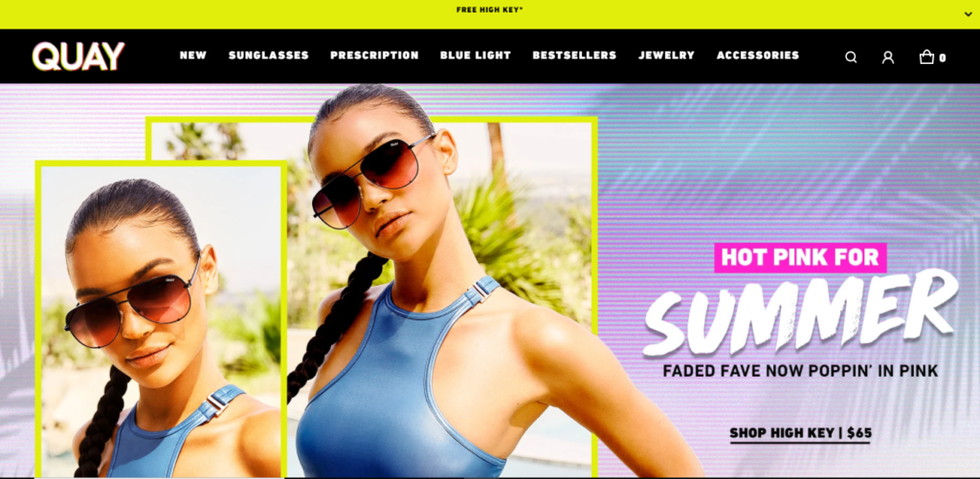
Task: Open the SUNGLASSES navigation menu
Action: 269,54
